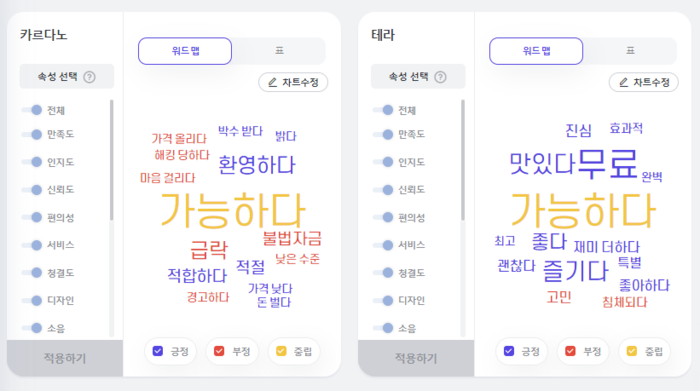Click the word 환영하다 in 카르다노 word cloud

point(257,165)
